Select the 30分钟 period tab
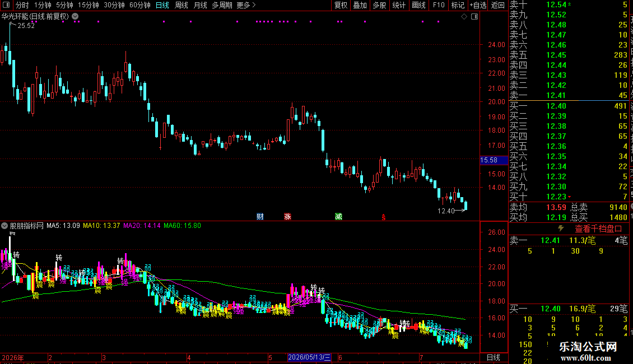The width and height of the screenshot is (633, 364). [x=114, y=5]
